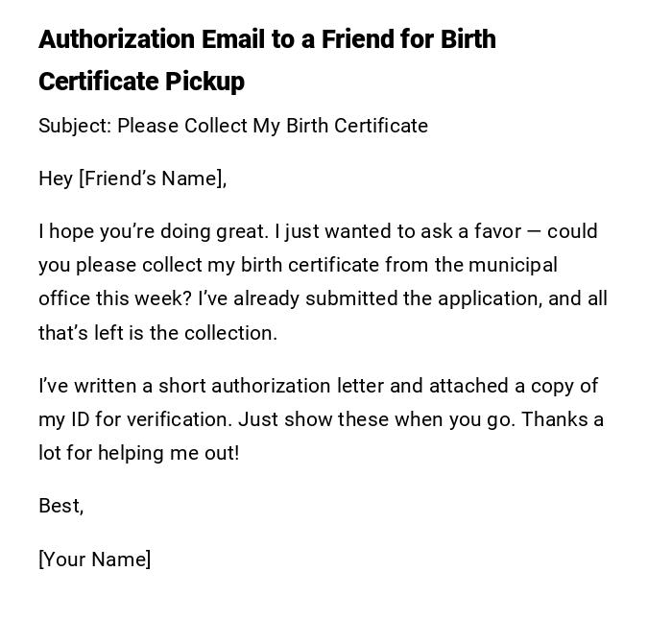Click the phrase "lot for helping me out!"
Viewport: 672px width, 619px height.
pyautogui.click(x=138, y=453)
